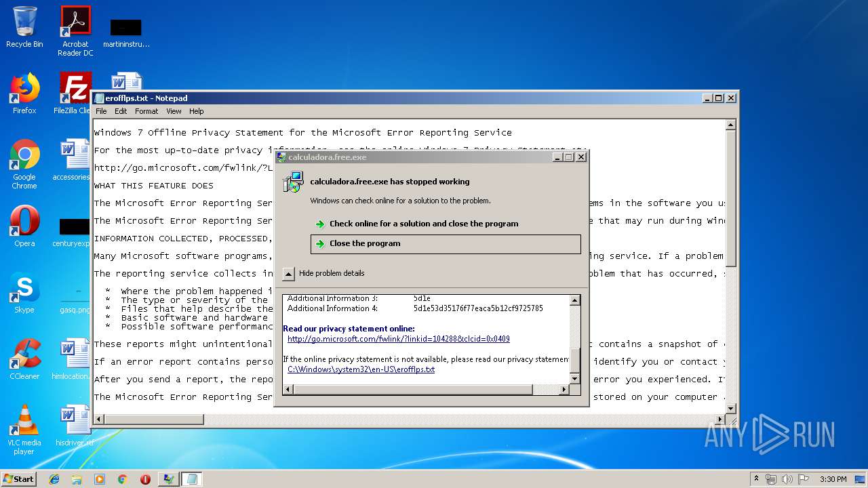This screenshot has height=488, width=868.
Task: Open Notepad's Format menu
Action: tap(146, 111)
